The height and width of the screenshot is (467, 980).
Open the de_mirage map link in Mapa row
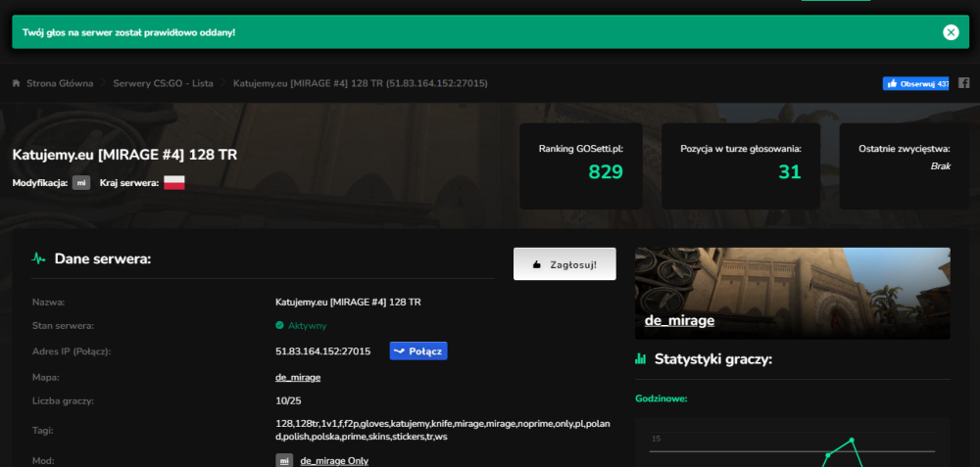pos(298,377)
